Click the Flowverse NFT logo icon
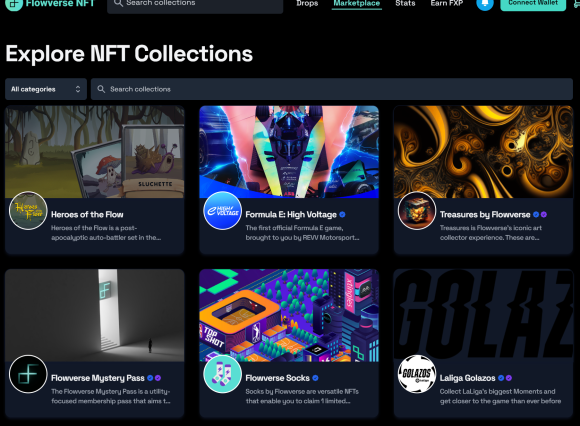The image size is (580, 426). [x=14, y=4]
